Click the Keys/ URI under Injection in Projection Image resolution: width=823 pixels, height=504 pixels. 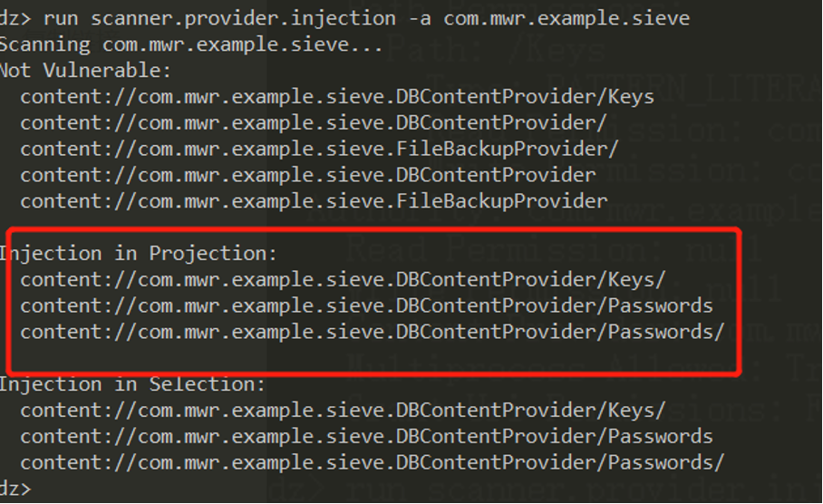point(343,280)
